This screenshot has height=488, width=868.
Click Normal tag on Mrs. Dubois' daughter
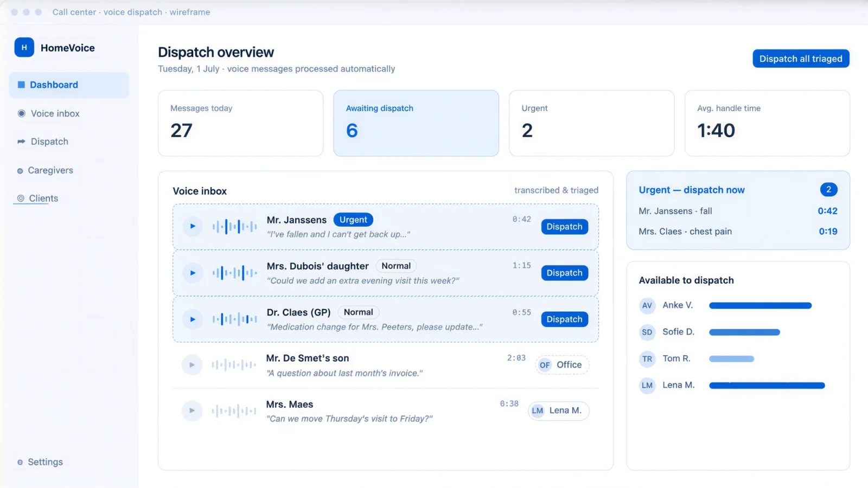pyautogui.click(x=396, y=266)
